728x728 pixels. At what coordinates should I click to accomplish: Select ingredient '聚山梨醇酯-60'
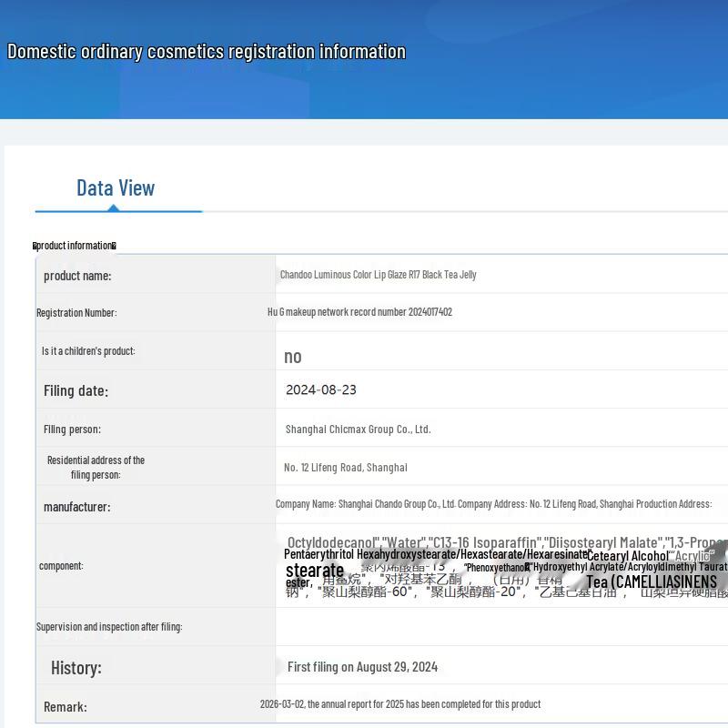365,592
